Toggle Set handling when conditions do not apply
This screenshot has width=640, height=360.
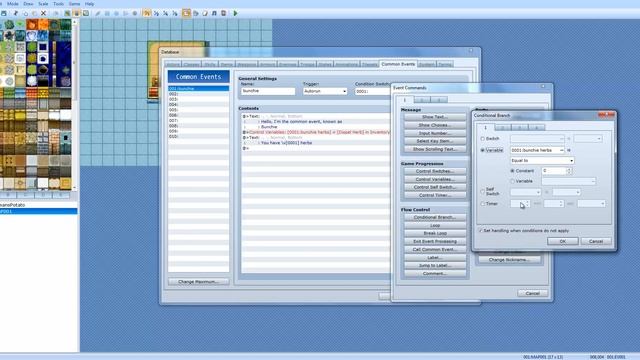pos(480,231)
